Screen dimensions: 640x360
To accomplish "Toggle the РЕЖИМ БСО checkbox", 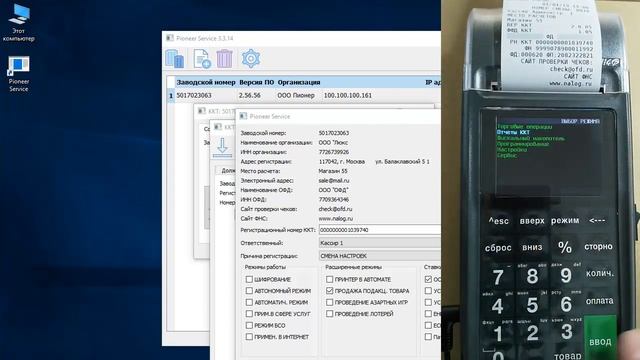I will [249, 325].
